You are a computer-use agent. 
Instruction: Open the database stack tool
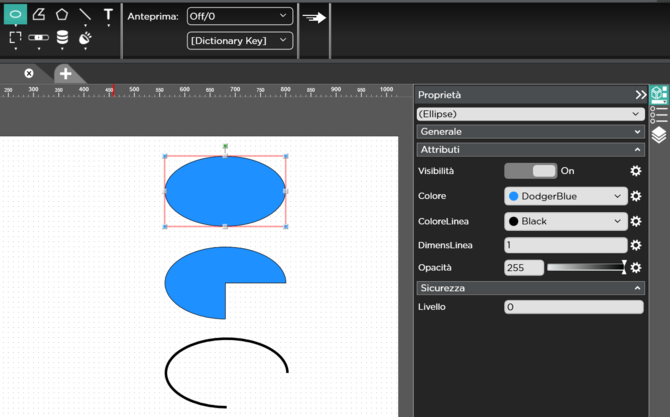62,38
